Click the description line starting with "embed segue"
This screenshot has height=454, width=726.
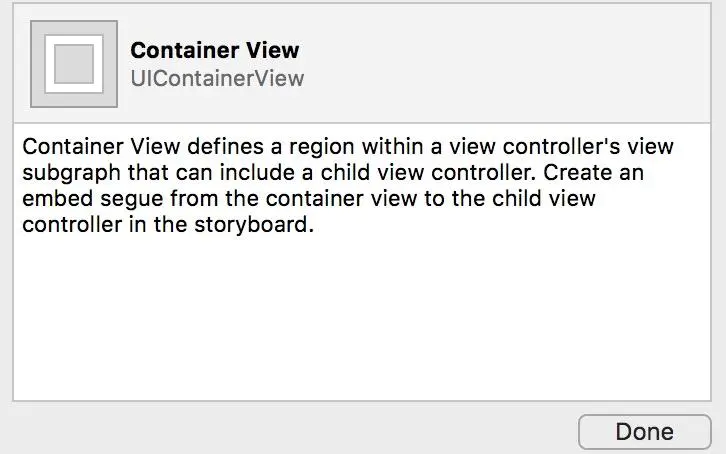point(308,199)
